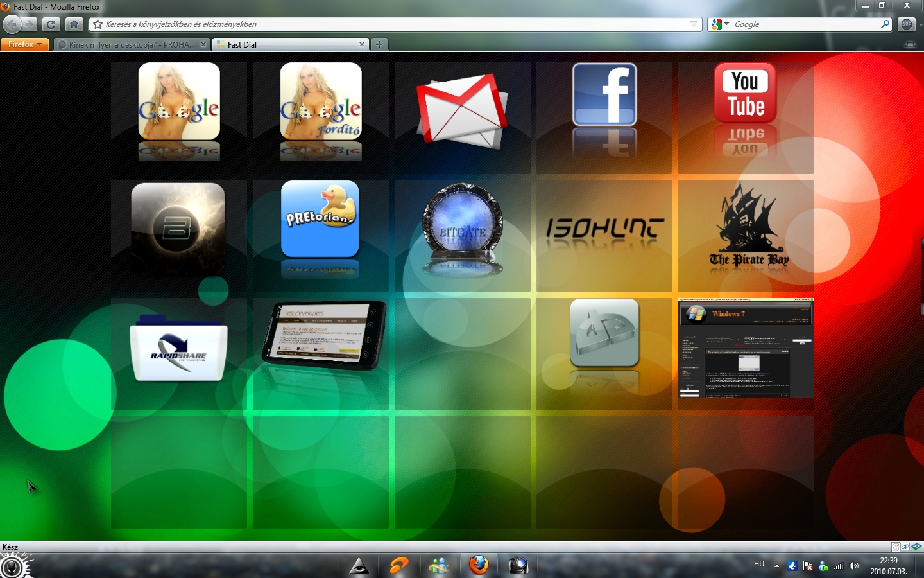Choose search engine via Google icon dropdown

(720, 24)
